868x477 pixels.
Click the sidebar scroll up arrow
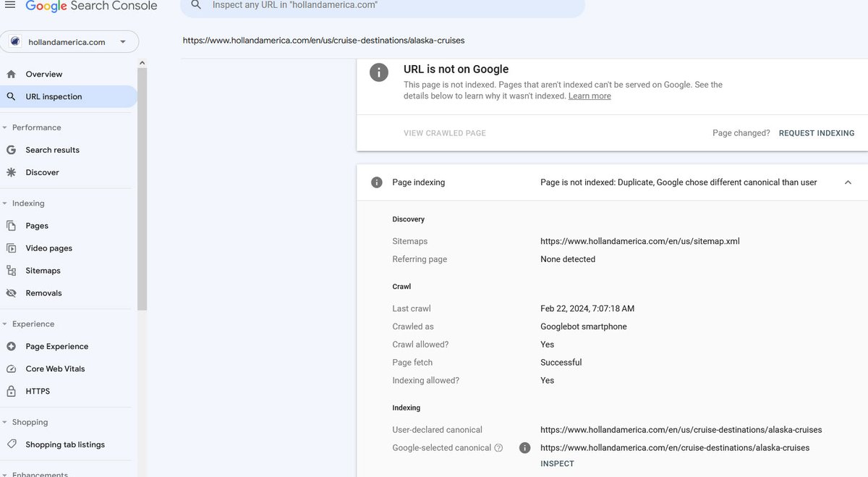142,63
